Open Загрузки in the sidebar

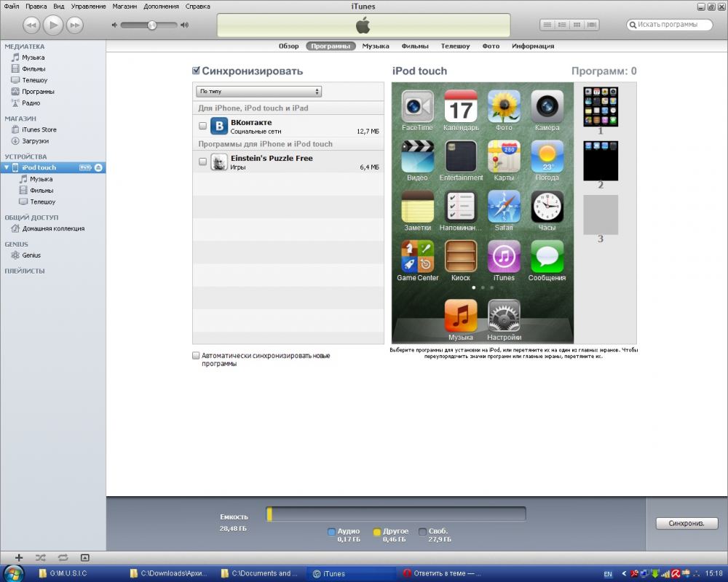[35, 141]
